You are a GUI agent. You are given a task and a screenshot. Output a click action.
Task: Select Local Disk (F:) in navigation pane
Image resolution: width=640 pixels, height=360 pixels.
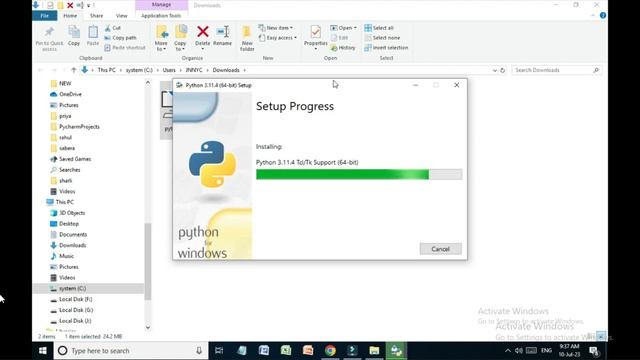tap(76, 299)
